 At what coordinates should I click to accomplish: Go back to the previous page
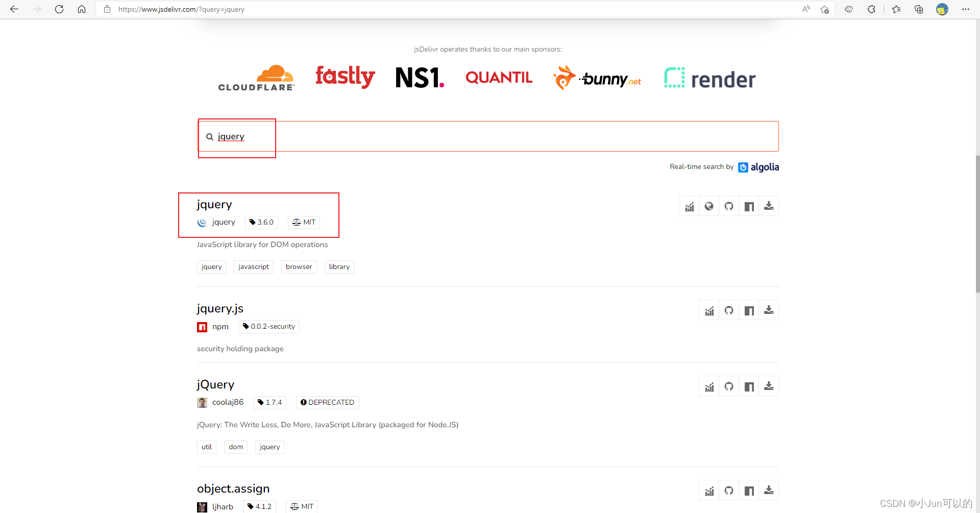(x=14, y=9)
